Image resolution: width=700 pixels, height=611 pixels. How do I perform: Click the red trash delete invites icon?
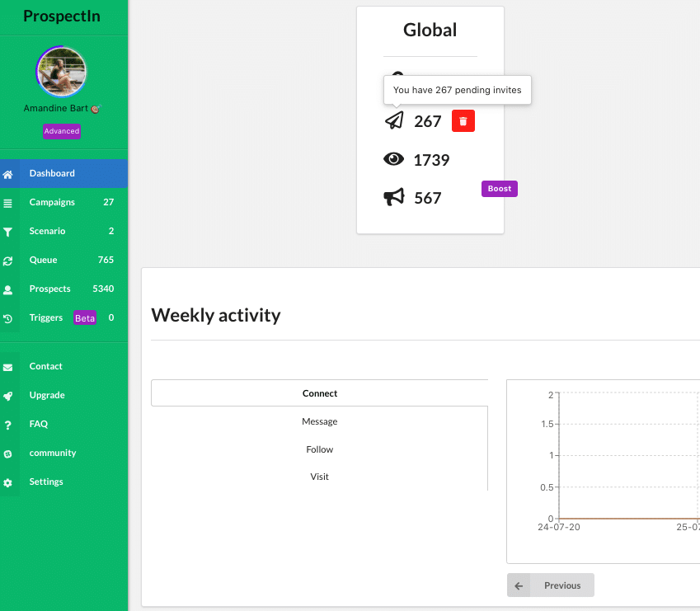coord(463,121)
